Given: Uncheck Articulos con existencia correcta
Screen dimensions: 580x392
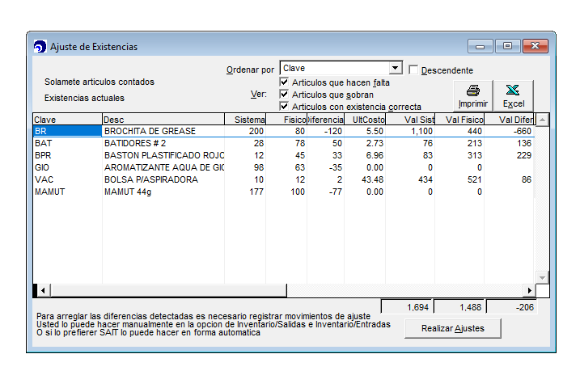Looking at the screenshot, I should [284, 107].
